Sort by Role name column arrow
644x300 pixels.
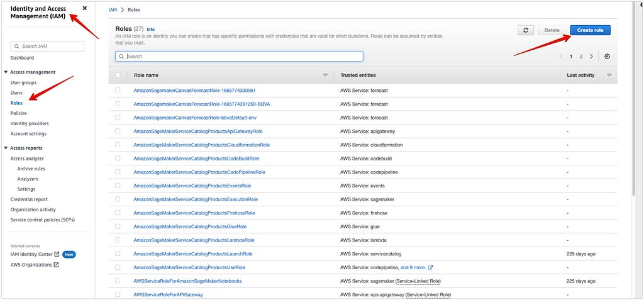pos(325,75)
